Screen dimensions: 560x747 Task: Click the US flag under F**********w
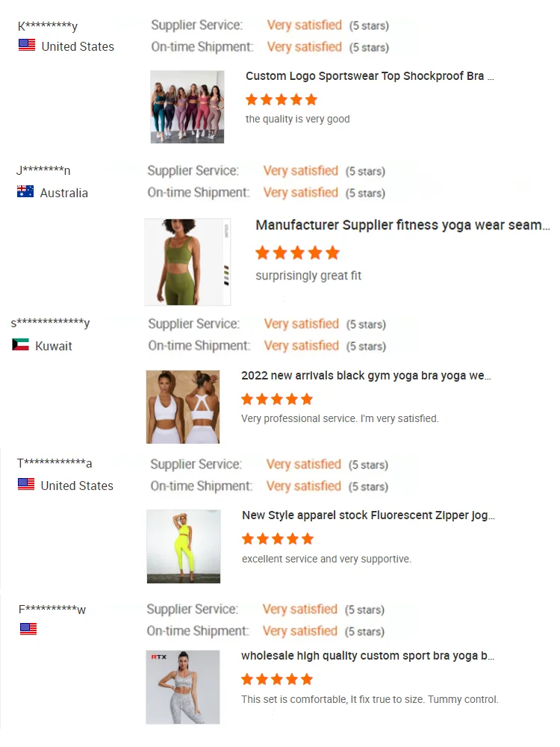[x=28, y=629]
